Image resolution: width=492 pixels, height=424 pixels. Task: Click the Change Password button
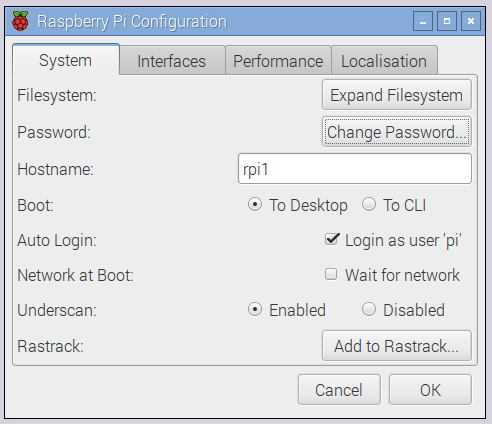397,132
